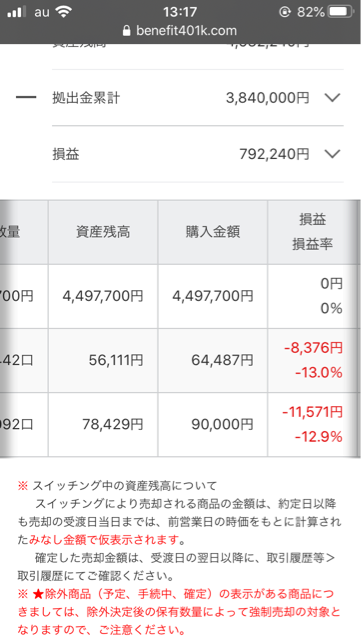Tap the battery indicator icon
Viewport: 361px width, 640px height.
point(341,12)
